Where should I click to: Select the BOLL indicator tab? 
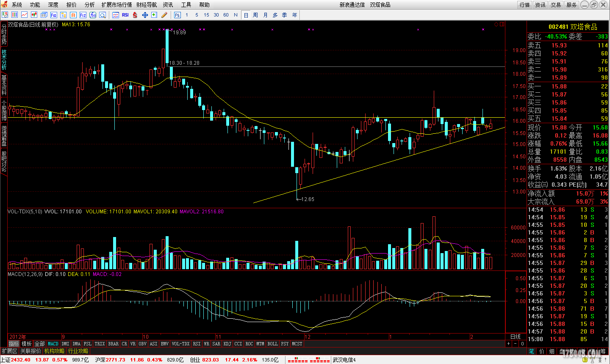272,344
